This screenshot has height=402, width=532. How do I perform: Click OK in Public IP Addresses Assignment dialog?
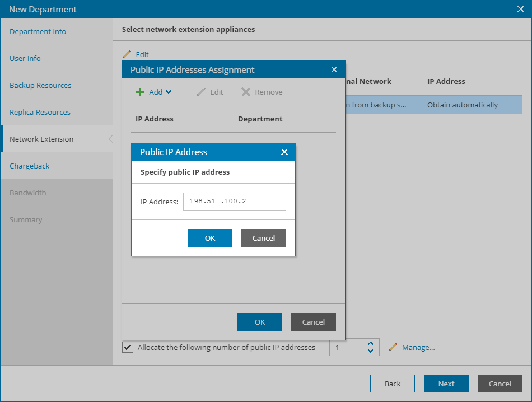click(260, 322)
